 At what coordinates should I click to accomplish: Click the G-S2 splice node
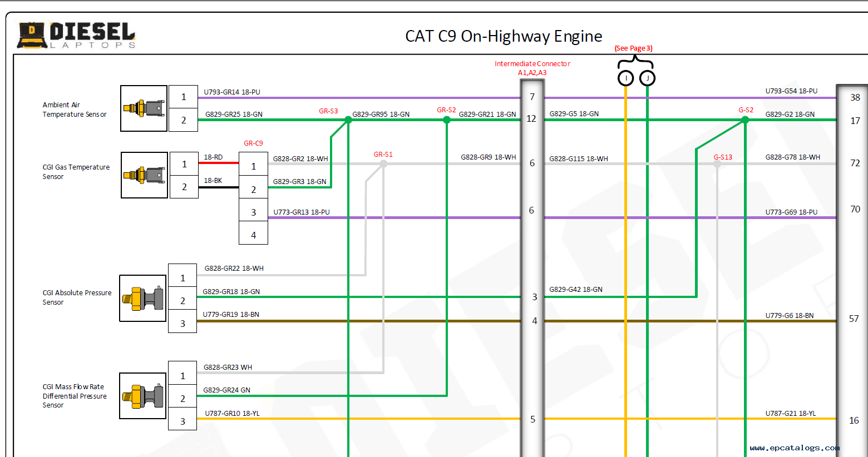[746, 120]
